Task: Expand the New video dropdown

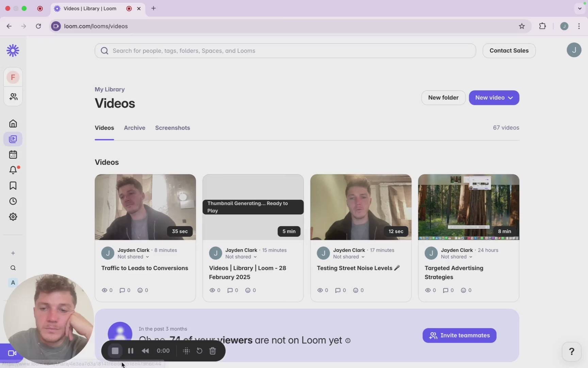Action: tap(494, 98)
